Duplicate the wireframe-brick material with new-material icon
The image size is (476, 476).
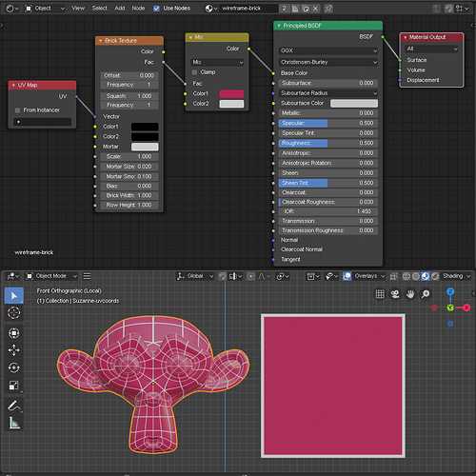(x=306, y=9)
